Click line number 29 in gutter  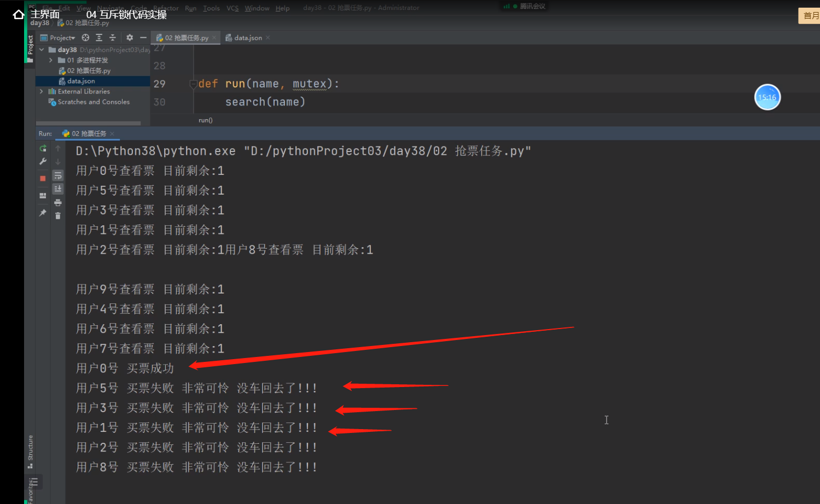159,84
